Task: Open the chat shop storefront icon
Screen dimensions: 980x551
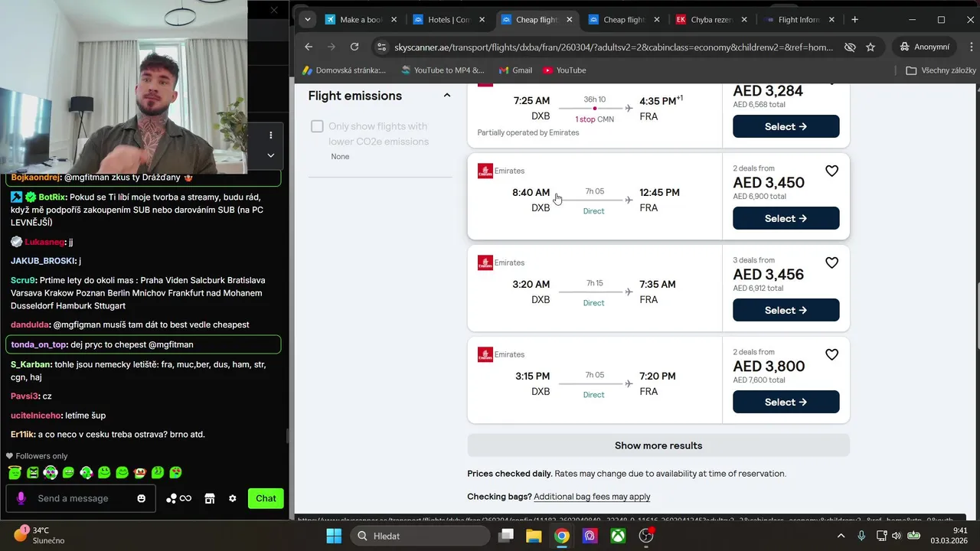Action: (209, 498)
